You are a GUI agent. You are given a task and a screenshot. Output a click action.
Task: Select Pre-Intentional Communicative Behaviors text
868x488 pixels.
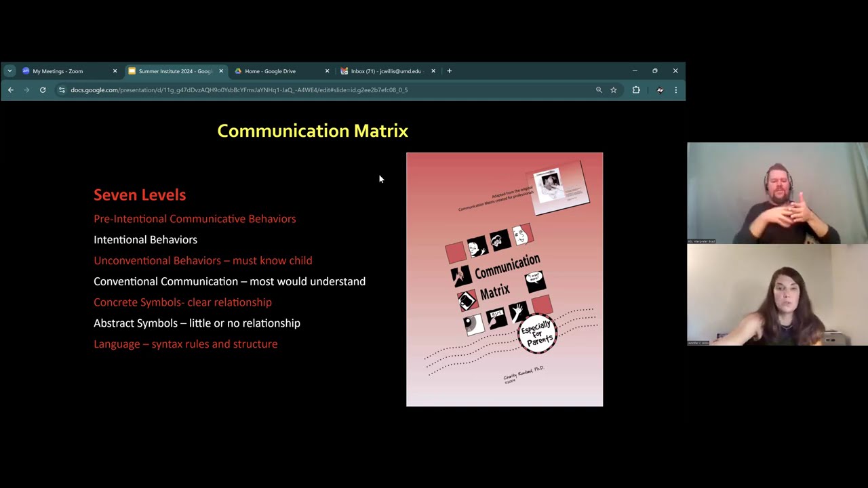tap(195, 219)
